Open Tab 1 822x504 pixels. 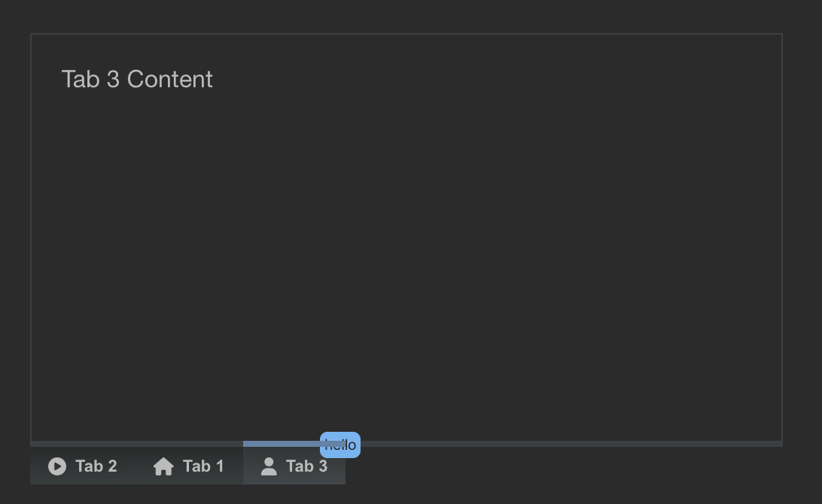tap(188, 466)
